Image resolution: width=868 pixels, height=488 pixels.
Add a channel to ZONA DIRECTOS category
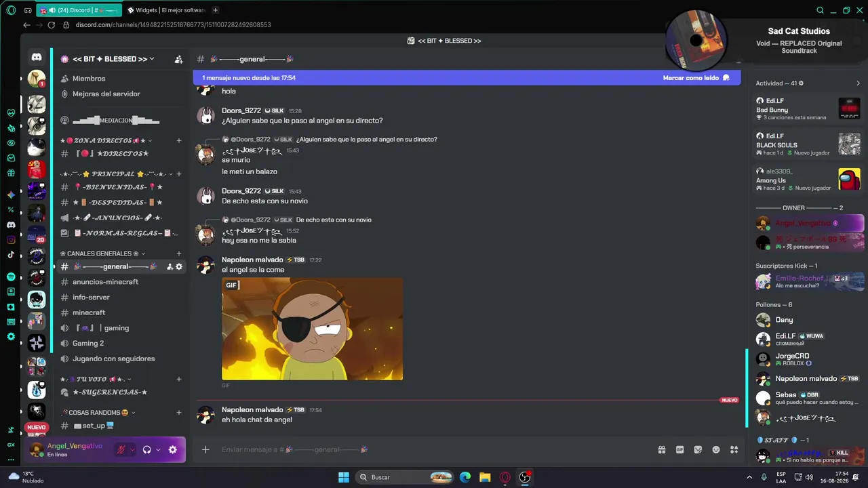(x=179, y=140)
